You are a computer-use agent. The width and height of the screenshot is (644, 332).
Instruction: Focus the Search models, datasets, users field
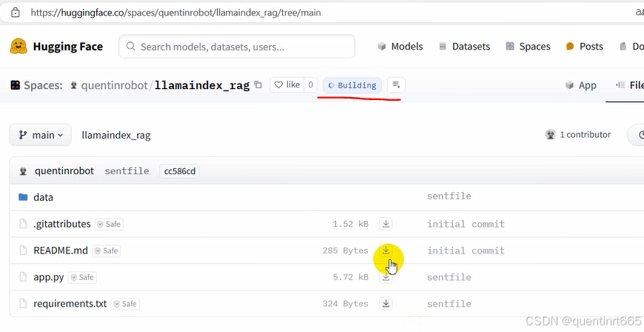pyautogui.click(x=237, y=47)
